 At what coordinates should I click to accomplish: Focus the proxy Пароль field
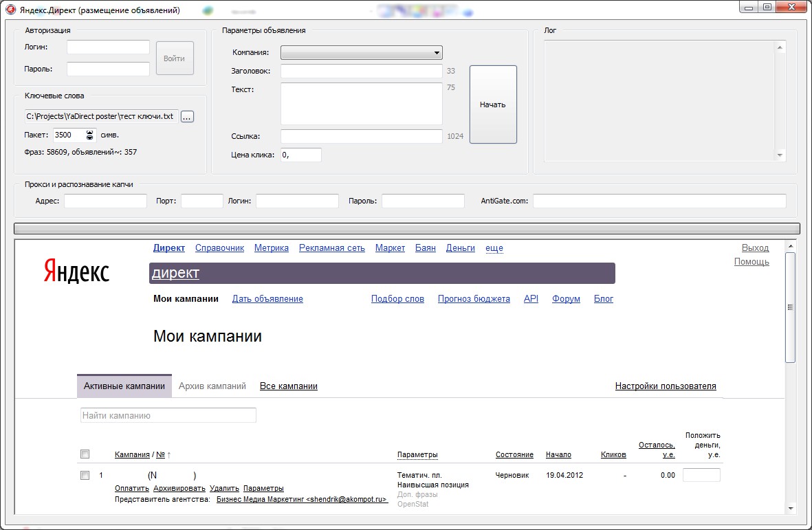click(423, 201)
